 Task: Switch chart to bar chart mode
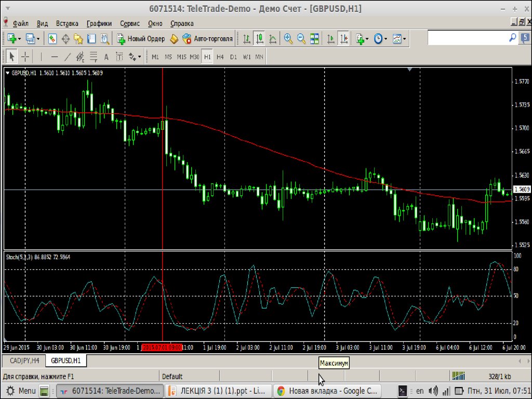247,38
